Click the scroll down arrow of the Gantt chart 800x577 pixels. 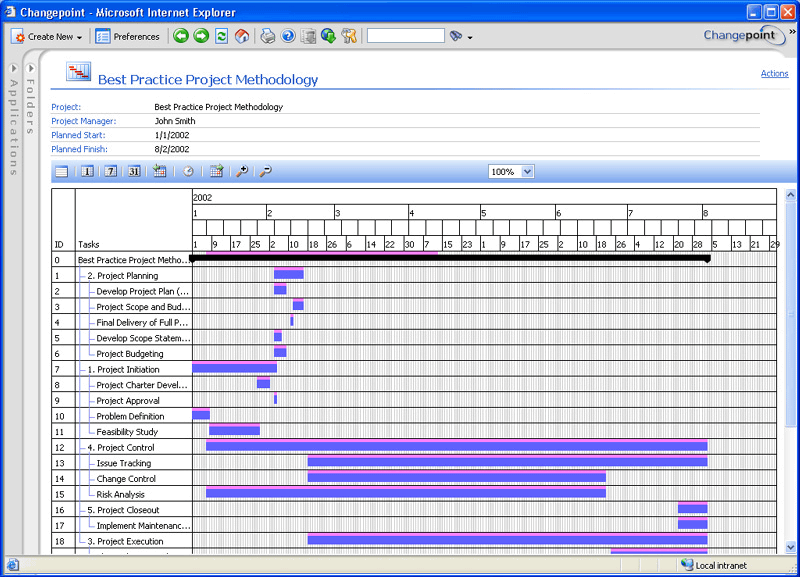click(x=790, y=547)
